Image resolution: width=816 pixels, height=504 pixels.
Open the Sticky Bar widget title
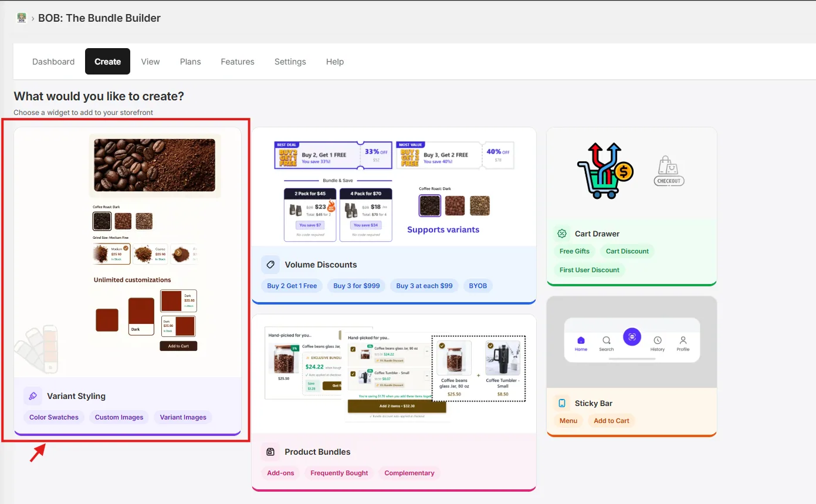click(x=594, y=403)
